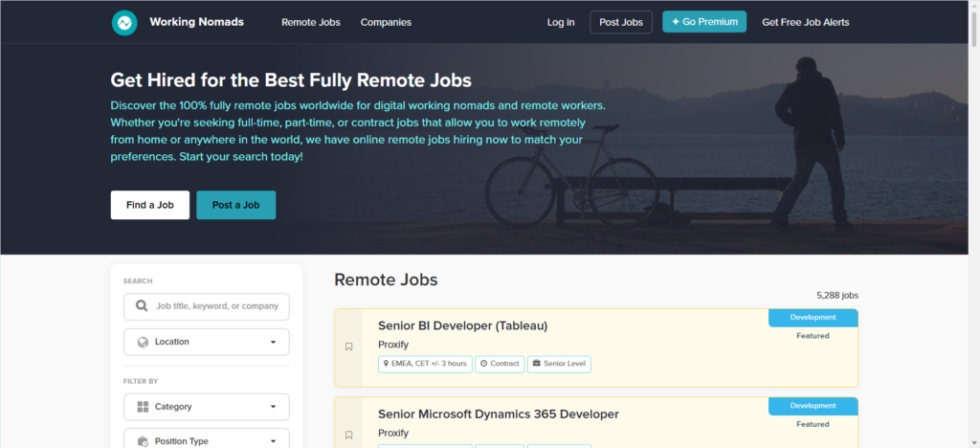Screen dimensions: 980x448
Task: Click the SEARCH label above the search field
Action: [138, 281]
